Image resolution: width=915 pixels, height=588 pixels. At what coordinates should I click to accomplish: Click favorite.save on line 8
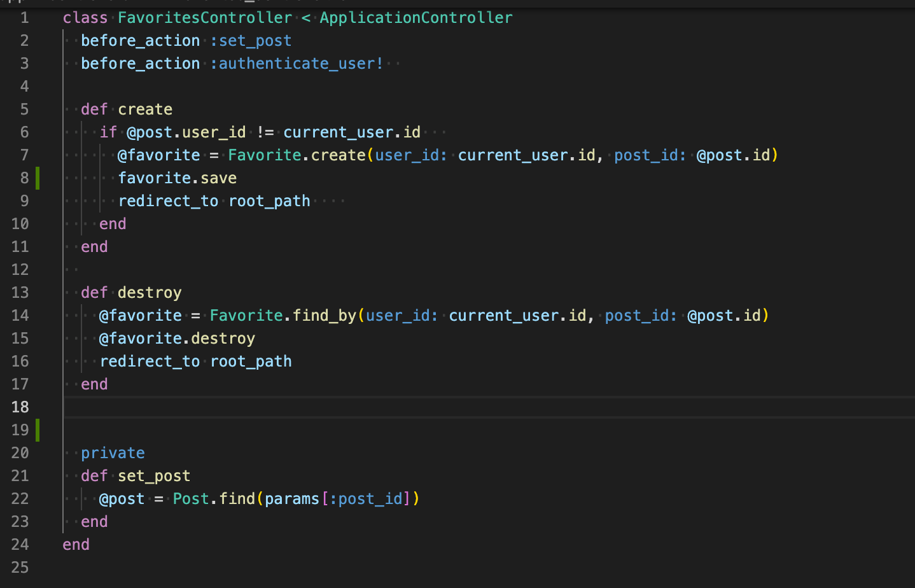tap(177, 178)
